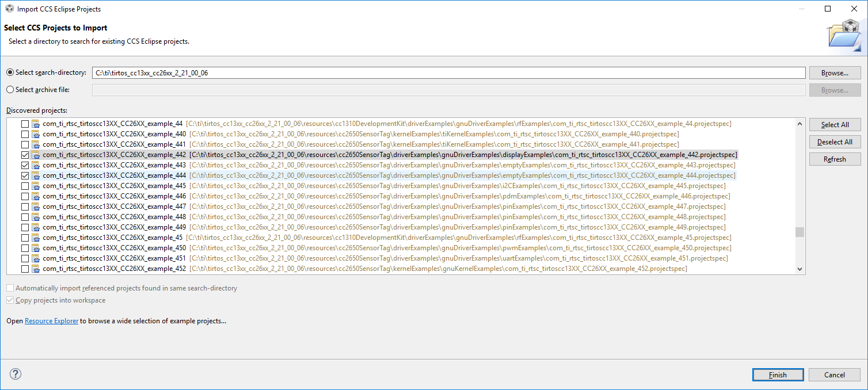Viewport: 868px width, 390px height.
Task: Open the Resource Explorer link
Action: tap(51, 321)
